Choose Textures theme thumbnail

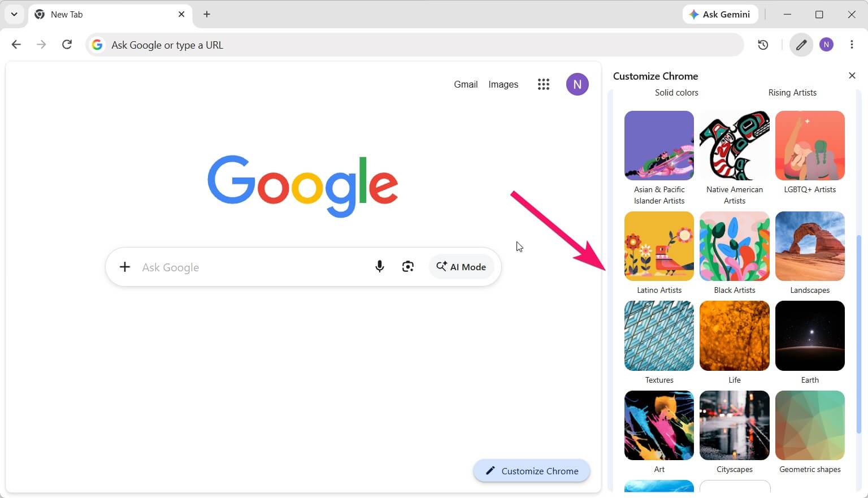click(659, 336)
